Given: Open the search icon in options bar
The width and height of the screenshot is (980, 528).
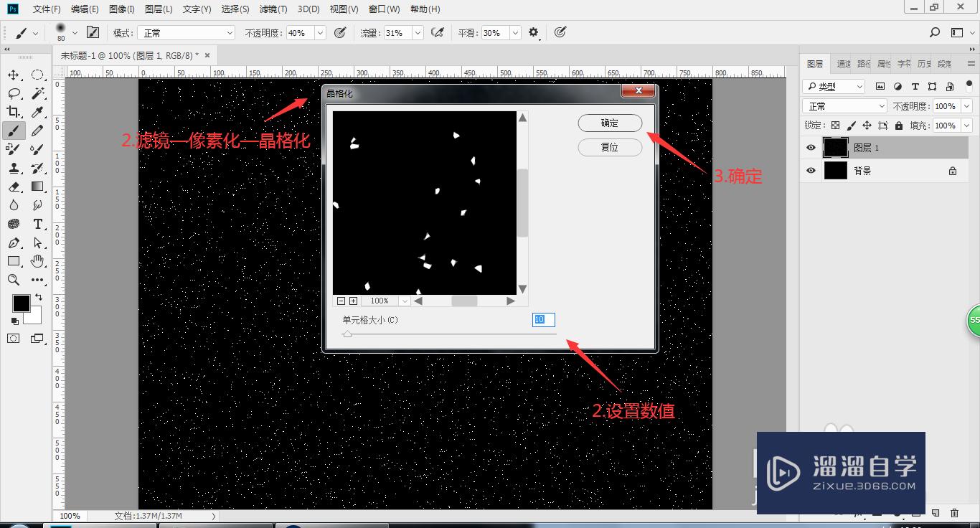Looking at the screenshot, I should tap(934, 32).
